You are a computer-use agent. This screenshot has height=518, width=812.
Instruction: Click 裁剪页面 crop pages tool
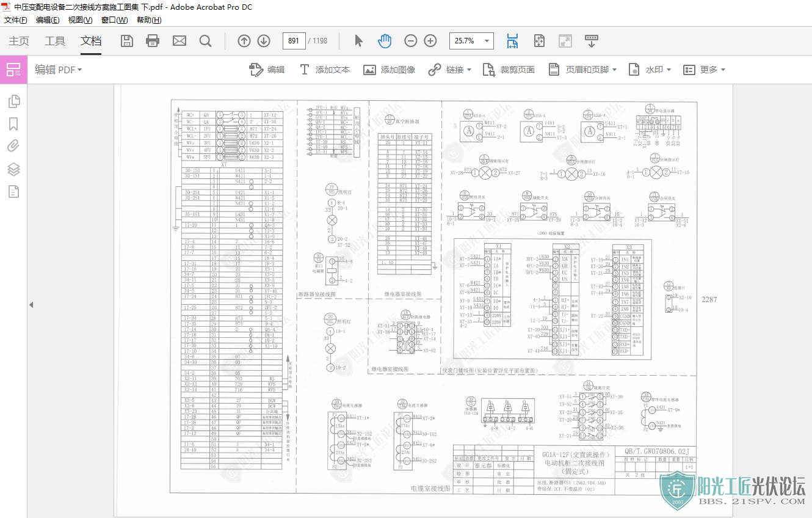[509, 70]
